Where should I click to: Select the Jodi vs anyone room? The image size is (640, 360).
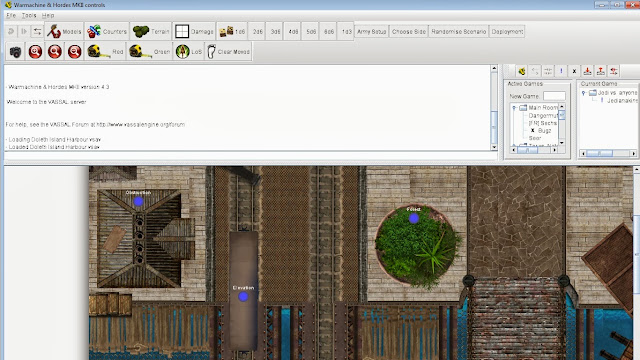coord(617,93)
